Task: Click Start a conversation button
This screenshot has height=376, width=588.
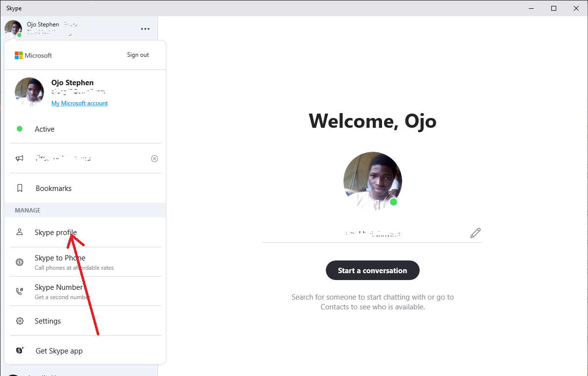Action: pyautogui.click(x=373, y=270)
